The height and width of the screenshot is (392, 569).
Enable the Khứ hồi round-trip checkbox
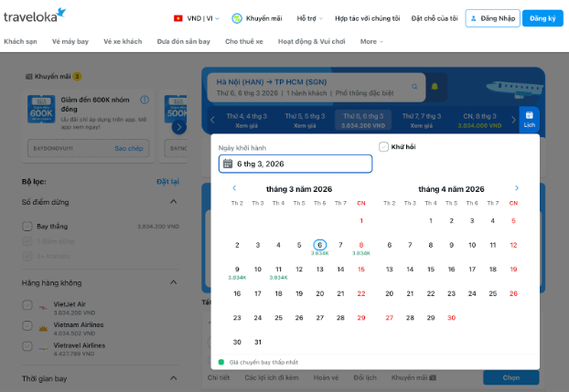coord(383,146)
